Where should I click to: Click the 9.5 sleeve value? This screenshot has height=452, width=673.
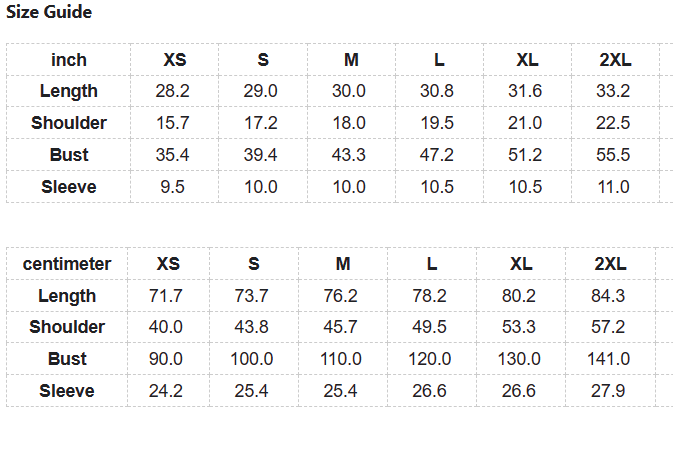tap(173, 187)
